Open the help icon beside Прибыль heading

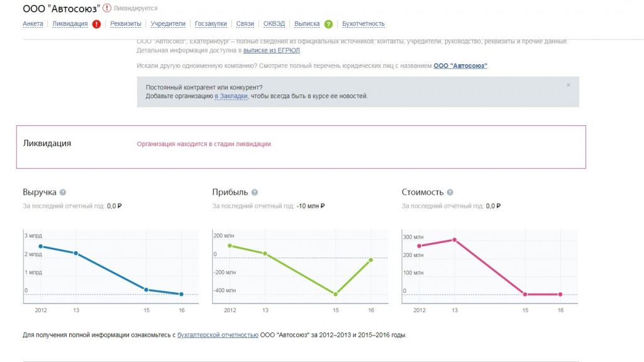pyautogui.click(x=255, y=193)
